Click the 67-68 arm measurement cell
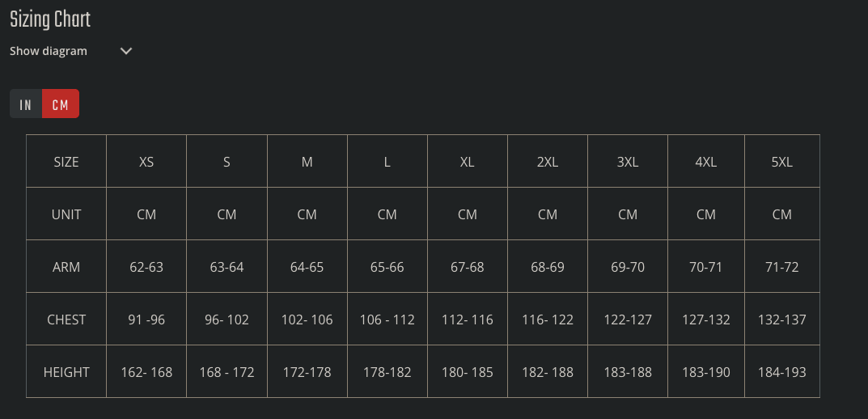 pyautogui.click(x=467, y=267)
